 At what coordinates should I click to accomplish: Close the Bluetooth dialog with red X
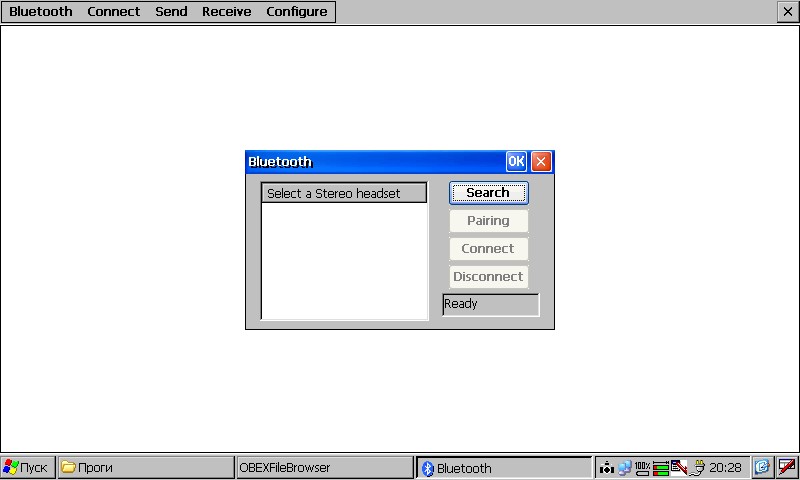coord(541,162)
